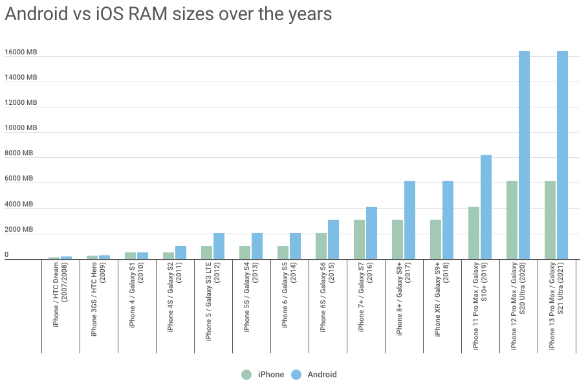Select the blue Android legend swatch
Screen dimensions: 588x387
pos(296,375)
